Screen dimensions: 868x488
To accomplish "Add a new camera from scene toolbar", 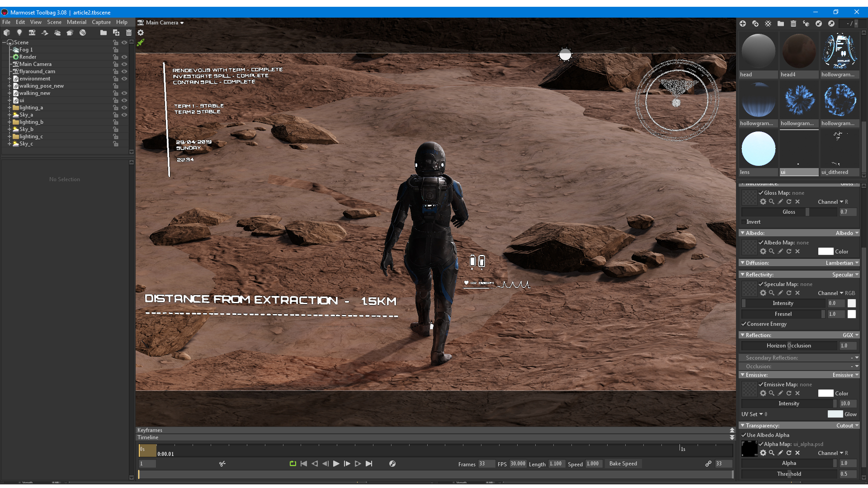I will click(x=32, y=33).
